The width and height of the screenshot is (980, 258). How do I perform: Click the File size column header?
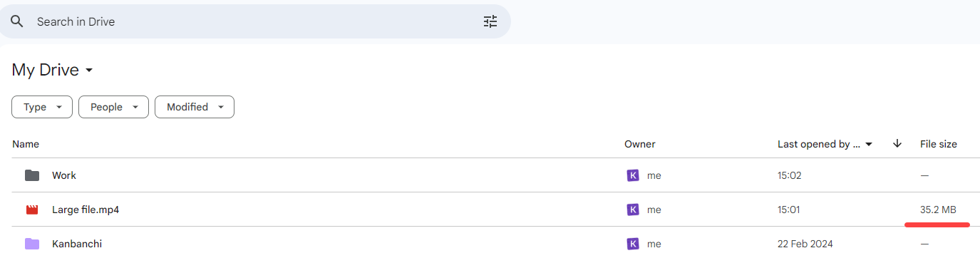pos(939,144)
